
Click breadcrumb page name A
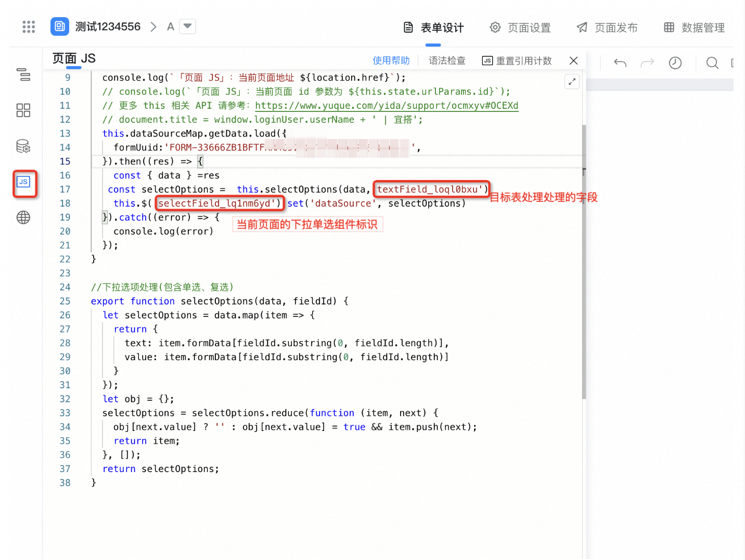click(170, 27)
